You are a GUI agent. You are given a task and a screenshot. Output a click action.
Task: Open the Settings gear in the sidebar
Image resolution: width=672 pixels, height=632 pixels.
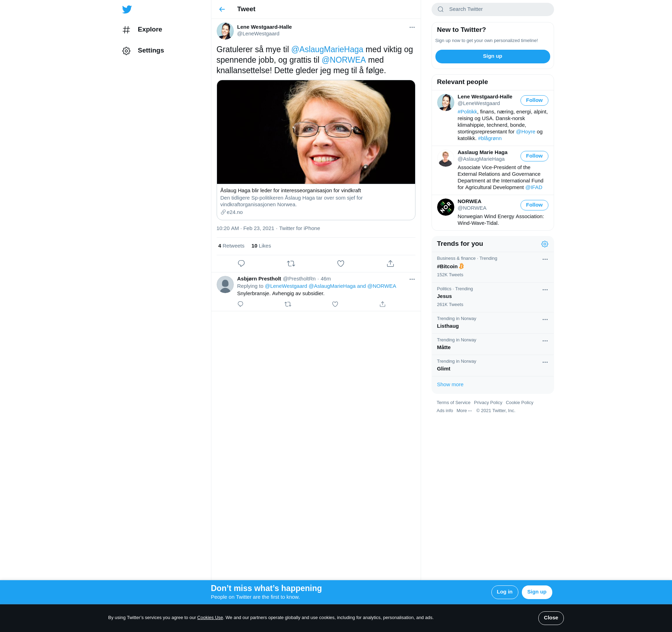(x=126, y=51)
